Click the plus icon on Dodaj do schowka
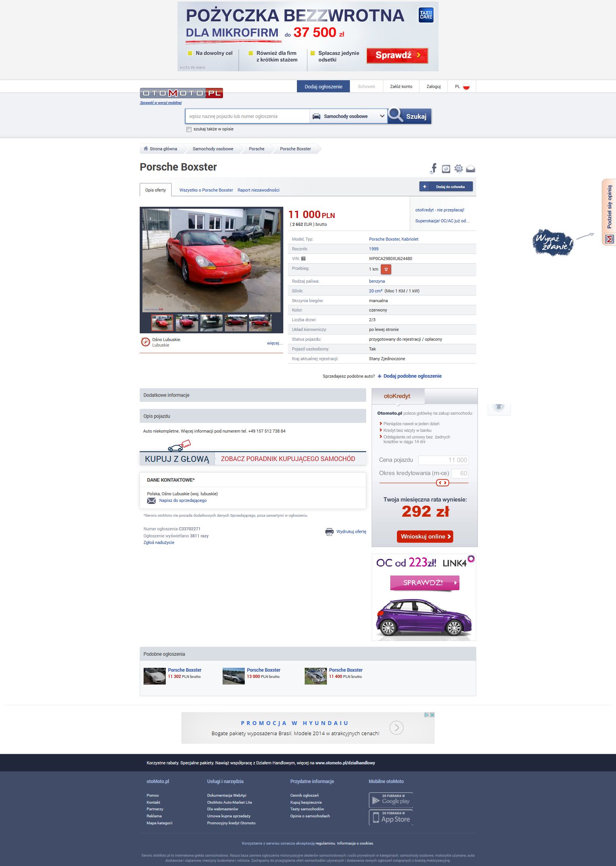Image resolution: width=616 pixels, height=866 pixels. point(425,187)
